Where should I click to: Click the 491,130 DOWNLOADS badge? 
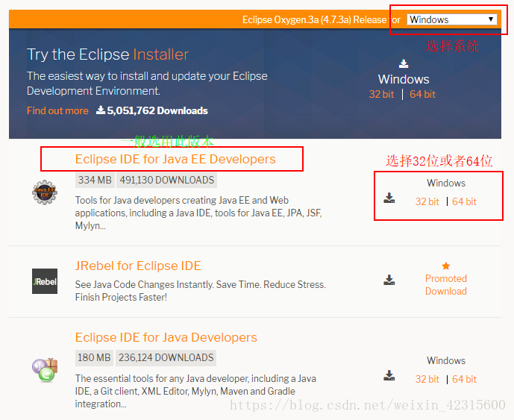click(x=167, y=180)
